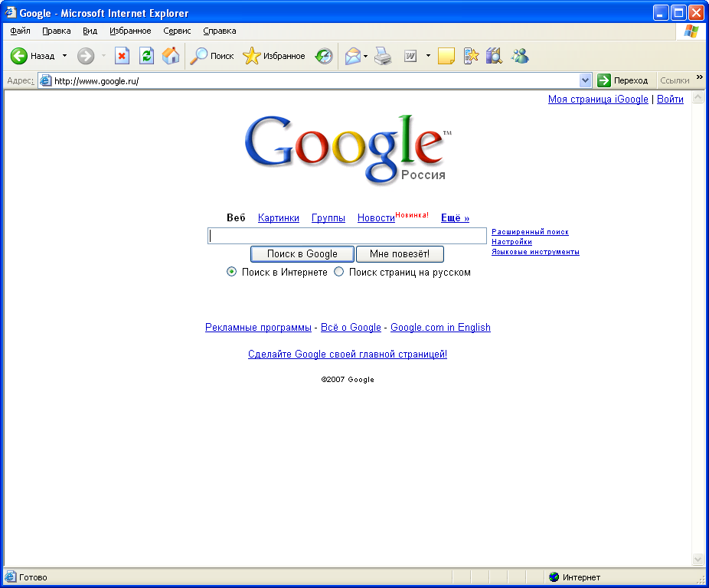The width and height of the screenshot is (709, 588).
Task: Click 'Сделайте Google своей главной страницей!' link
Action: tap(348, 354)
